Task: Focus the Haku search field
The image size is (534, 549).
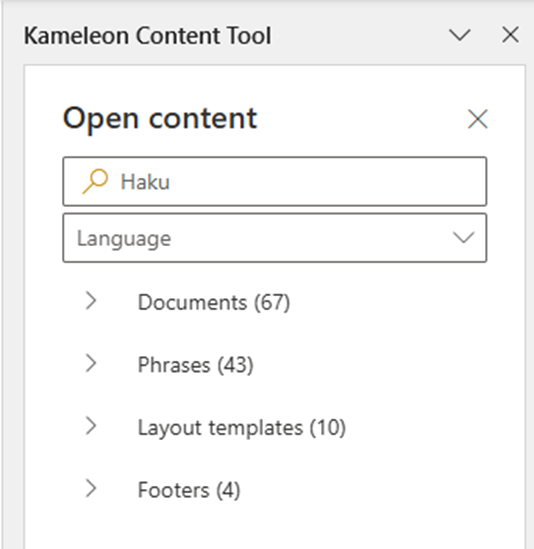Action: tap(275, 181)
